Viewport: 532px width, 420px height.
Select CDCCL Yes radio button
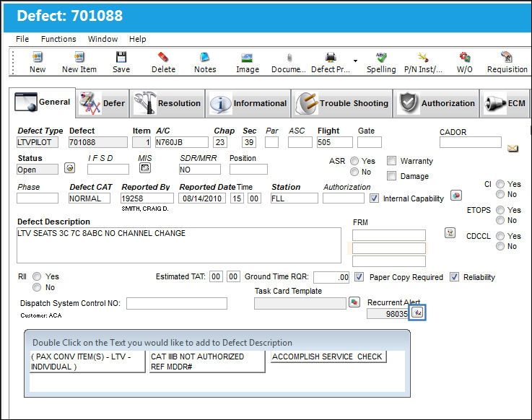click(500, 236)
